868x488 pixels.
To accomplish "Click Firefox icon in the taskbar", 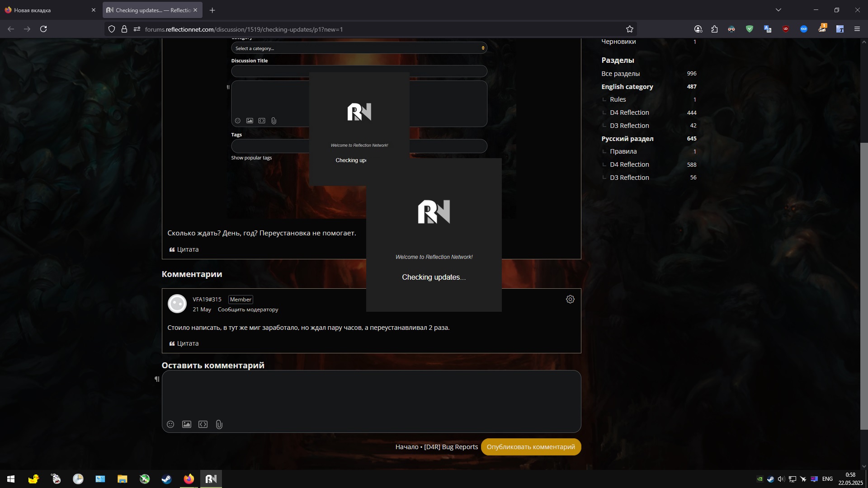I will click(189, 479).
